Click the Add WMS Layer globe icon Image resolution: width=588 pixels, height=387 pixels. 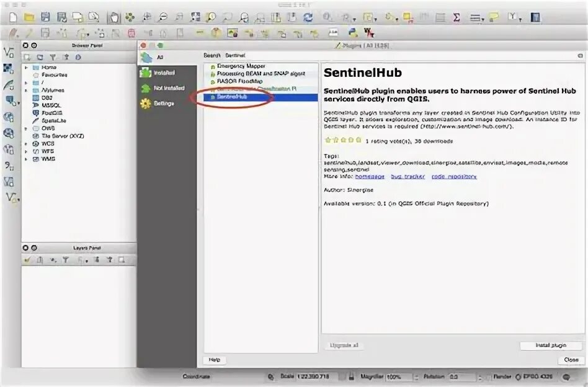[9, 117]
